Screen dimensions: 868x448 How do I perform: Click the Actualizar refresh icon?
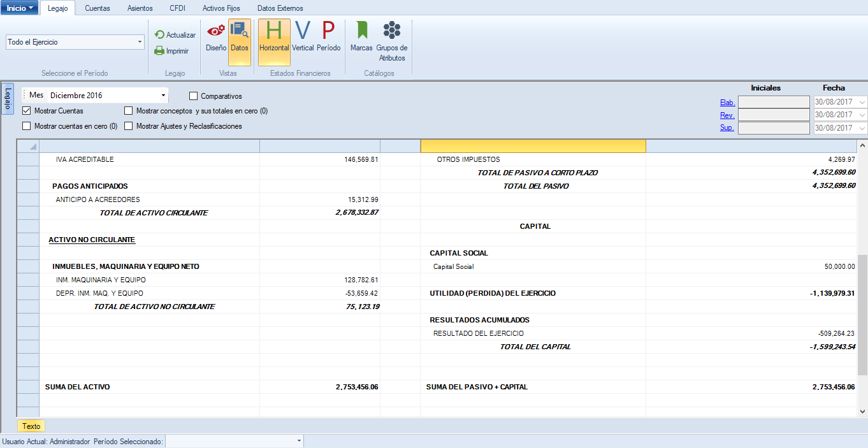[160, 35]
